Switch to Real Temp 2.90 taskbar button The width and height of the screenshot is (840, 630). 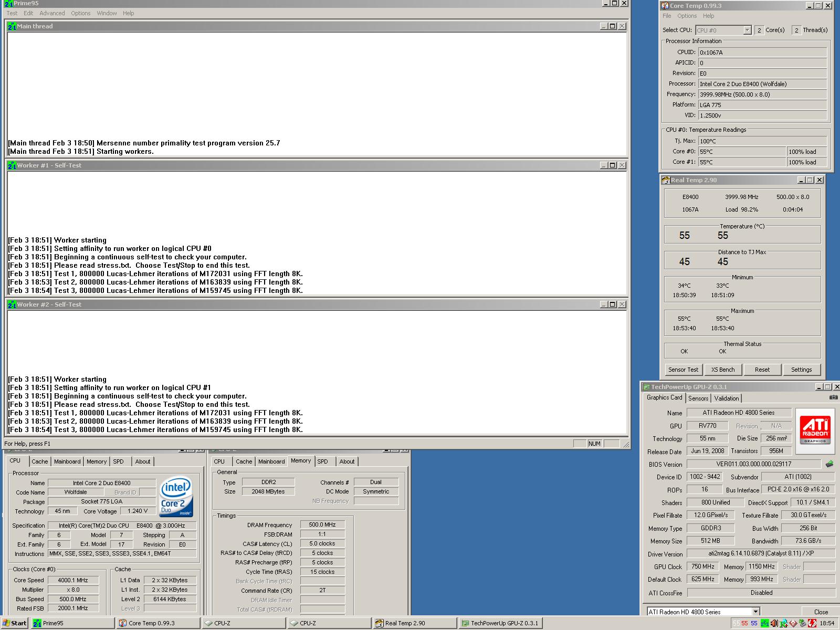coord(415,623)
